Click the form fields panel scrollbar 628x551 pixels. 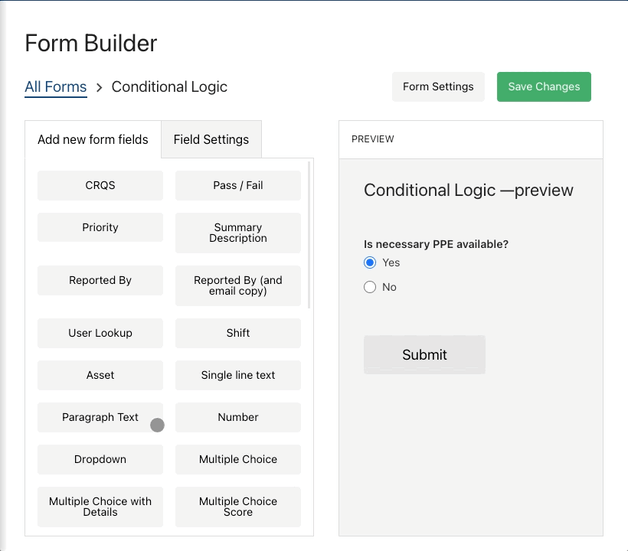coord(309,235)
